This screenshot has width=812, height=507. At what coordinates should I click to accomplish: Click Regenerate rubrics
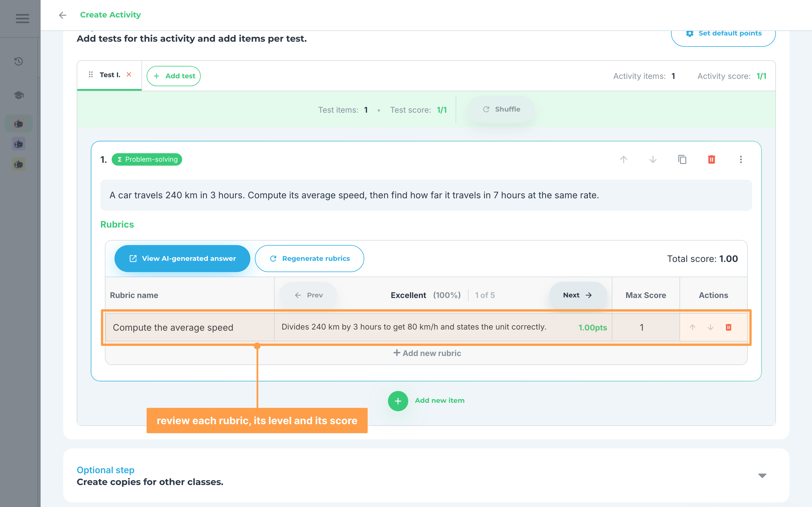click(309, 259)
